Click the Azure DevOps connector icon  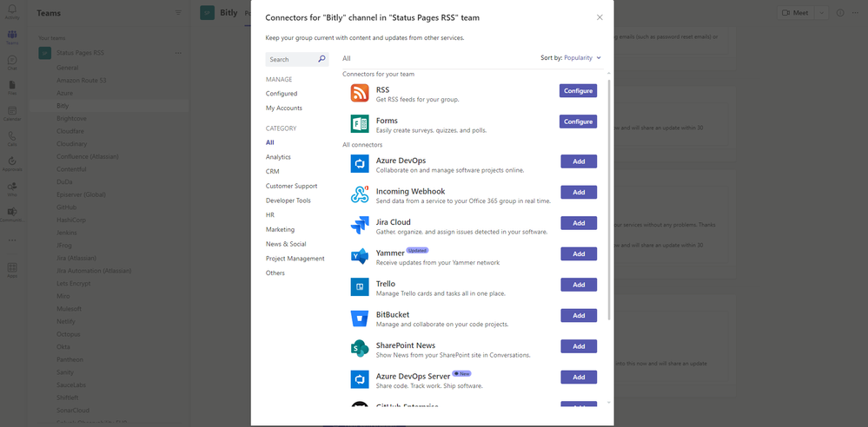[360, 164]
